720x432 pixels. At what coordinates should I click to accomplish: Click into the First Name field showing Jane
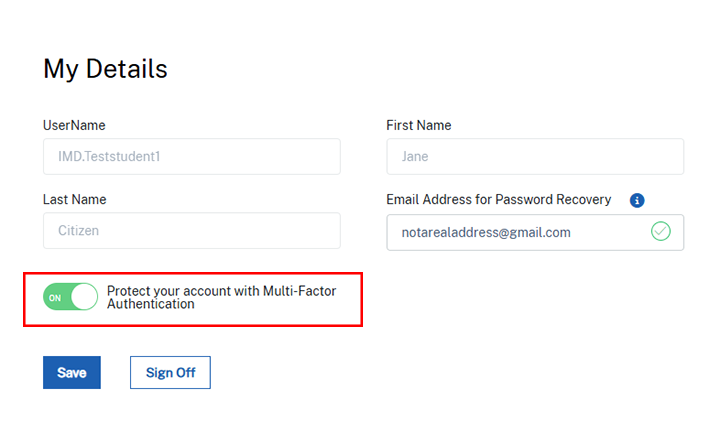(x=535, y=157)
